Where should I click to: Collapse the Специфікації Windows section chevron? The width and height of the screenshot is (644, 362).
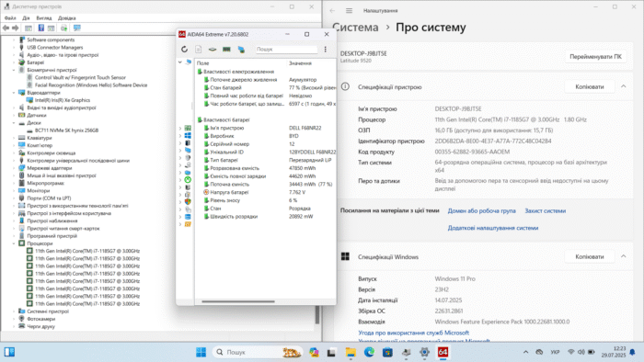tap(624, 256)
